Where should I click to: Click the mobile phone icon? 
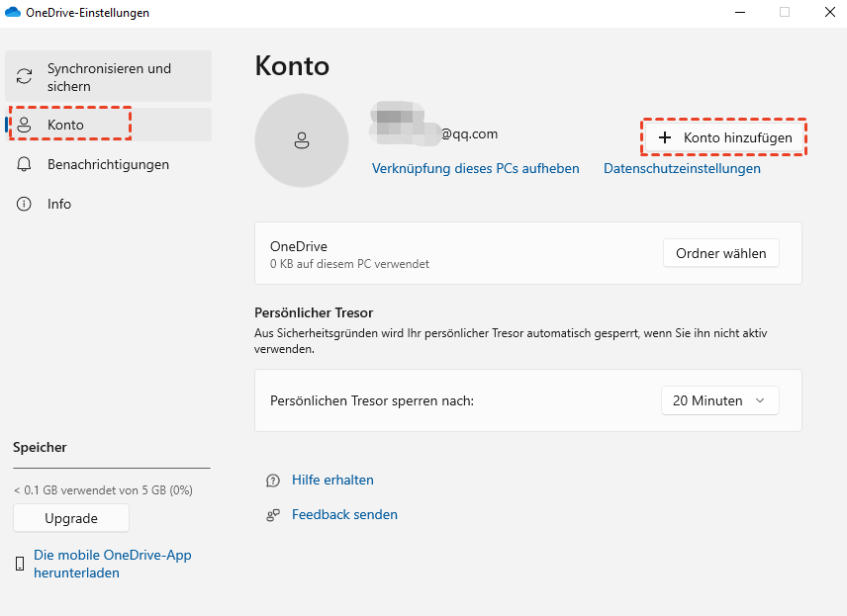(x=20, y=564)
